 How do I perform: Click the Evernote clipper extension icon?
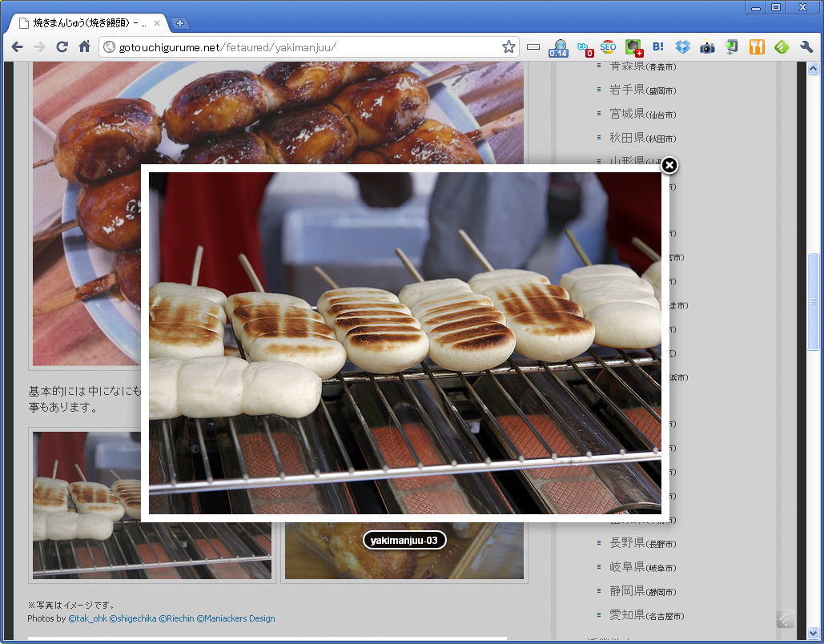click(x=731, y=47)
